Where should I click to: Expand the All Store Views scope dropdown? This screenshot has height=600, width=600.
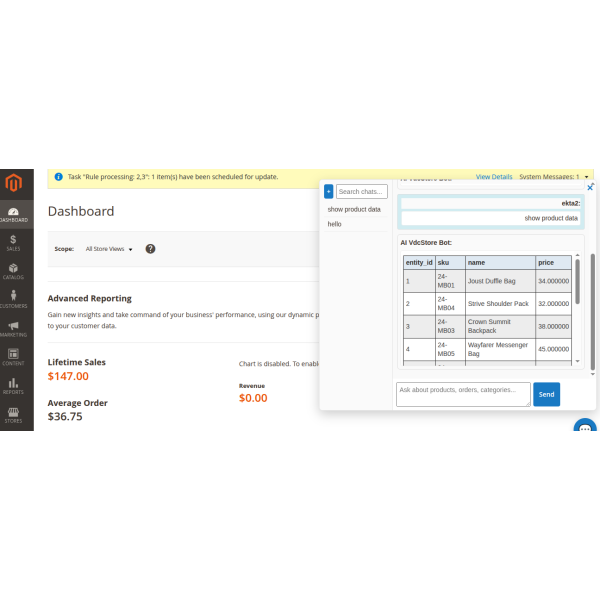pyautogui.click(x=109, y=249)
